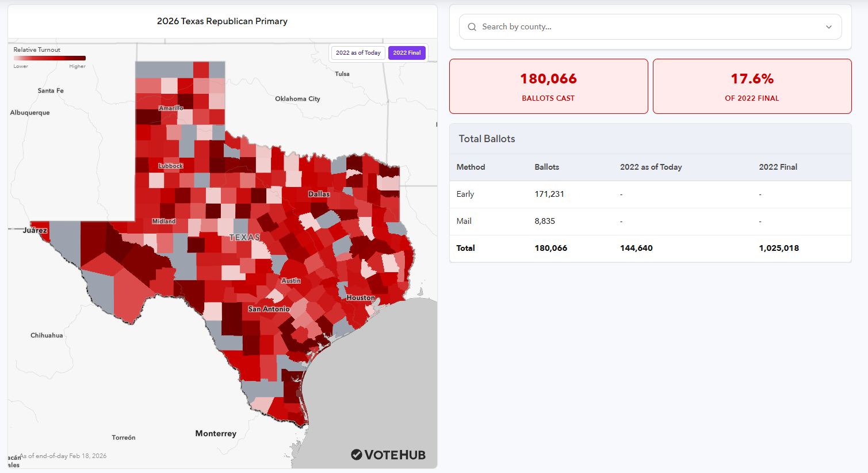Click the 'Ballots' column header in table
Screen dimensions: 868x473
click(x=546, y=167)
